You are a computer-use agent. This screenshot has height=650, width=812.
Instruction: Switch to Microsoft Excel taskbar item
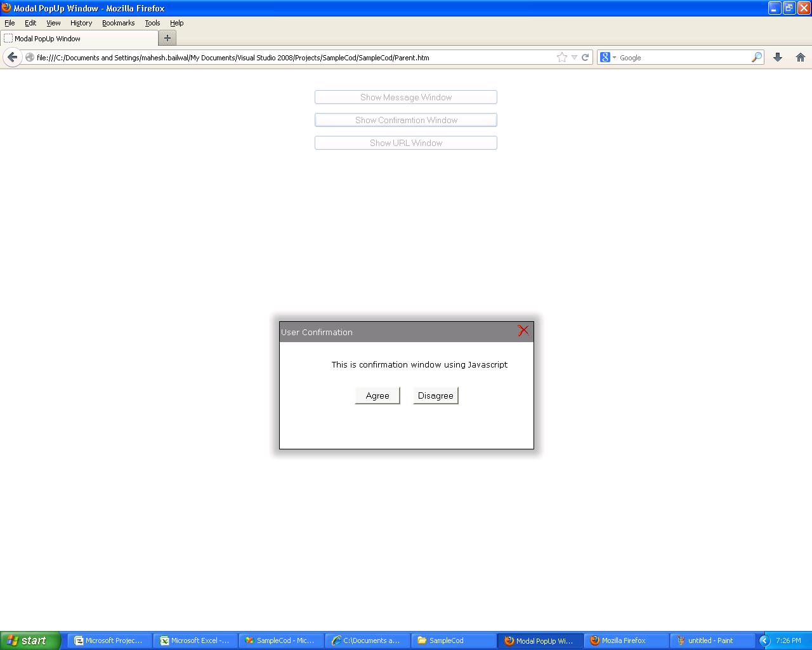coord(195,640)
